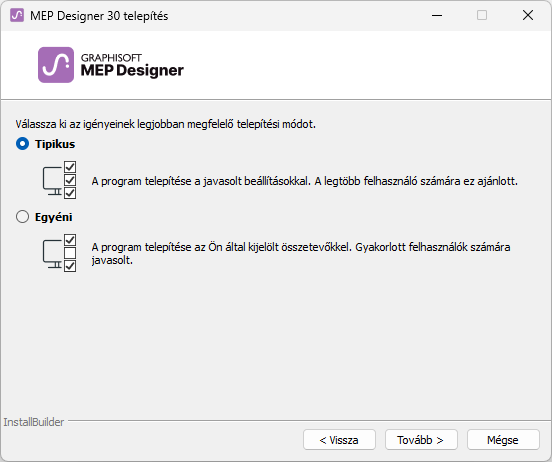Minimize the installer window
Viewport: 552px width, 462px height.
click(437, 15)
